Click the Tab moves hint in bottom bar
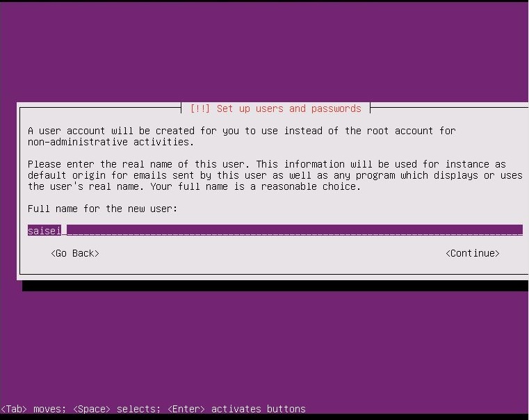The width and height of the screenshot is (529, 420). pyautogui.click(x=33, y=409)
